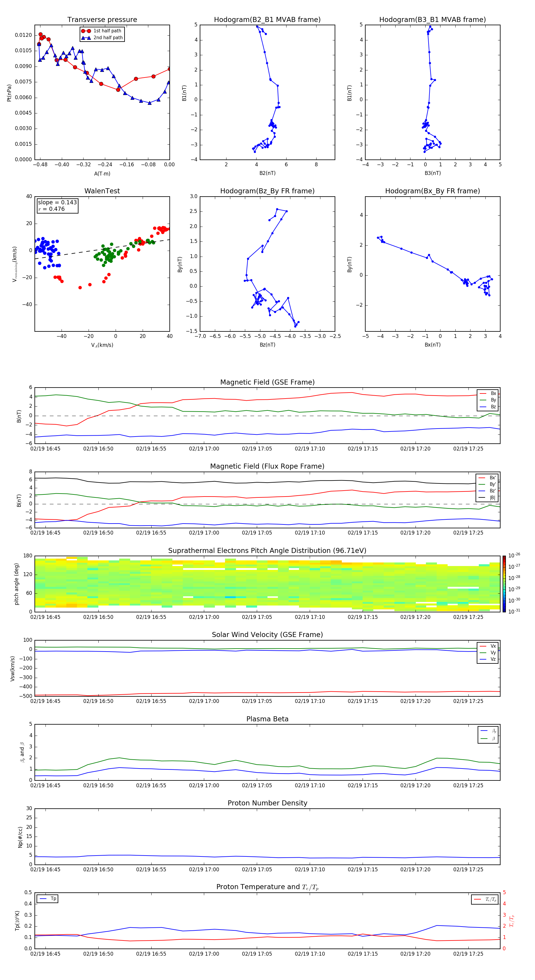This screenshot has width=535, height=980.
Task: Click the "Hodogram(B2_B1 MVAB frame)" title
Action: (x=267, y=19)
